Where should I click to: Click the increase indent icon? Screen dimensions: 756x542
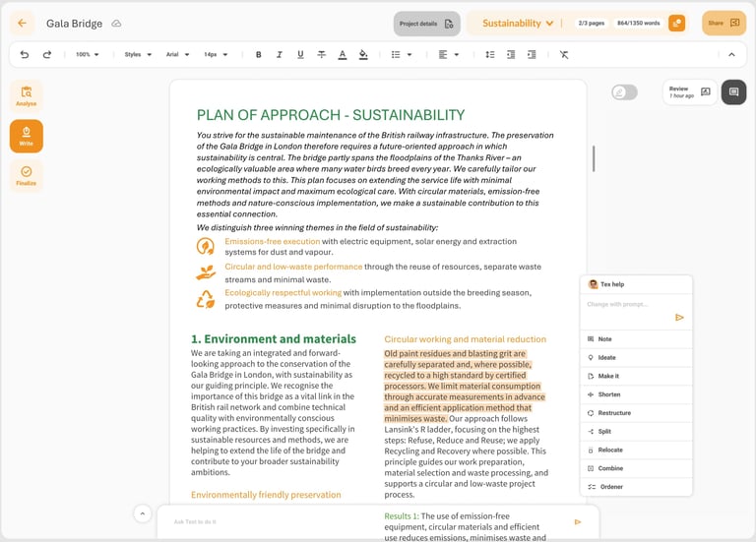(532, 55)
